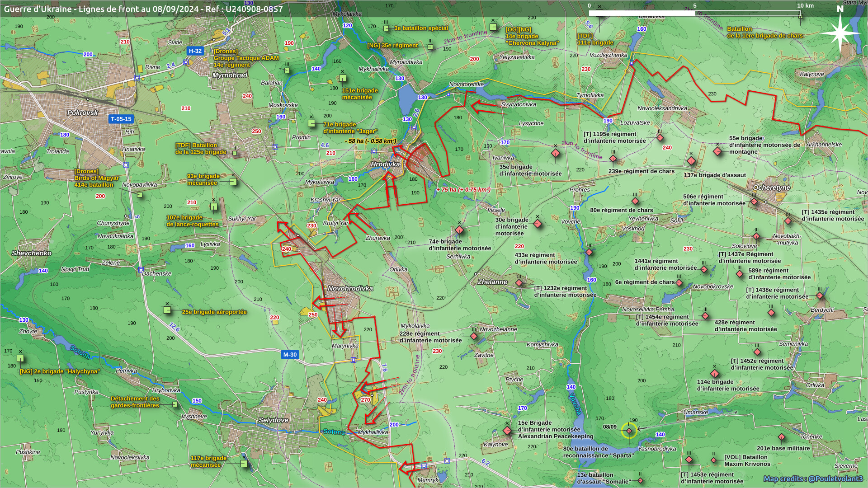Click the 74e brigade red diamond icon
The image size is (868, 488).
[x=459, y=230]
